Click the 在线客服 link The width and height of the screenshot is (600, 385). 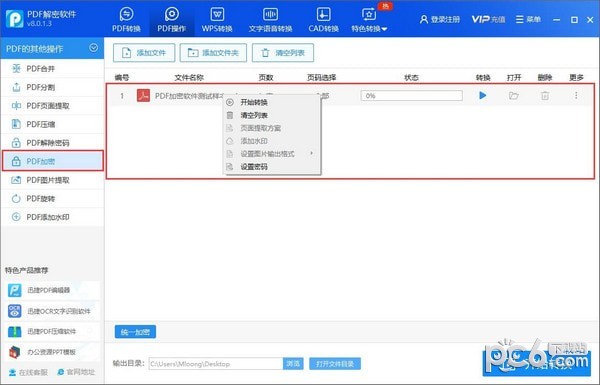[x=28, y=372]
